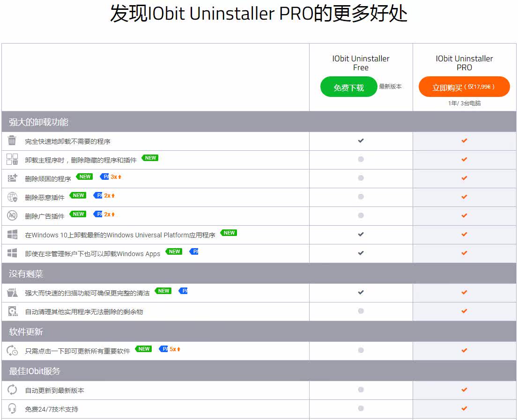Click the trash icon beside 完全快速地卸载不需要的程序

coord(12,140)
